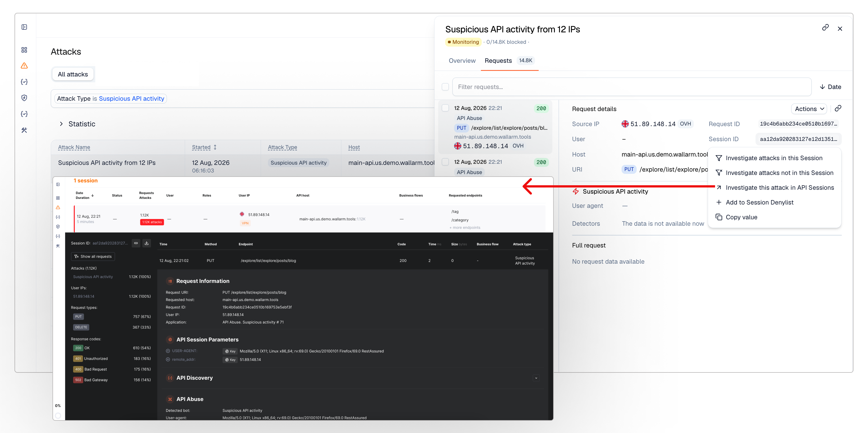Tick the select-all checkbox beside Filter requests
The image size is (868, 433).
click(x=445, y=87)
